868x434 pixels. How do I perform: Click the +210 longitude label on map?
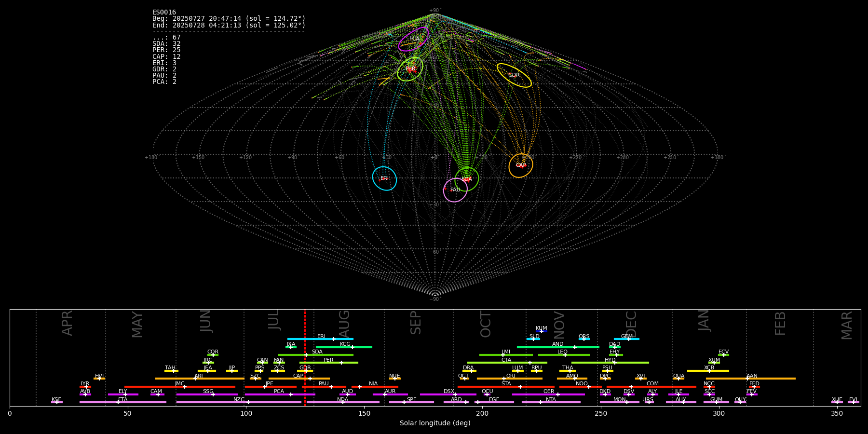670,158
